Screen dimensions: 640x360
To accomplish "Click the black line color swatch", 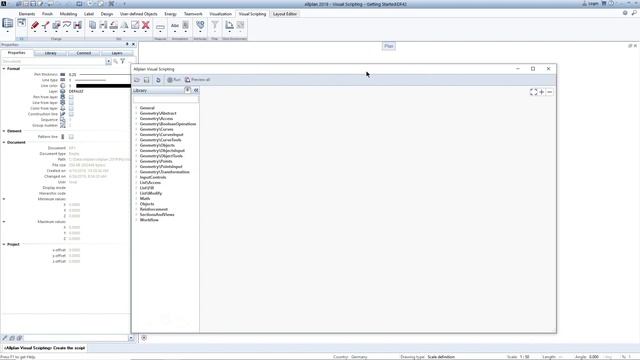I will (103, 86).
